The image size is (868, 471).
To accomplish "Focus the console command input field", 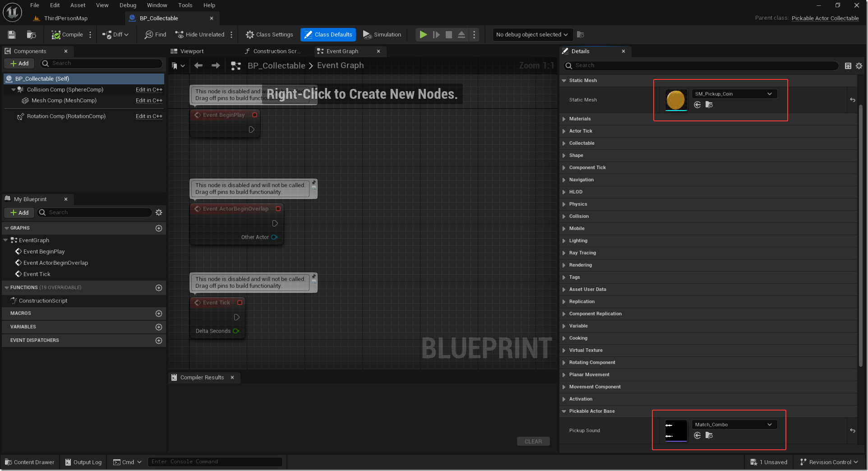I will click(x=215, y=462).
